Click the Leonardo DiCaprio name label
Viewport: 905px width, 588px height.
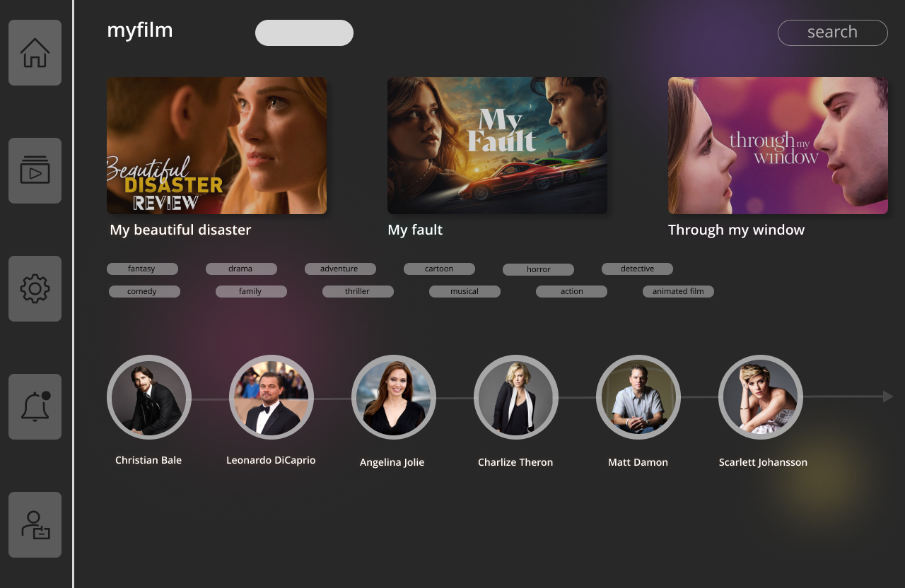click(271, 460)
